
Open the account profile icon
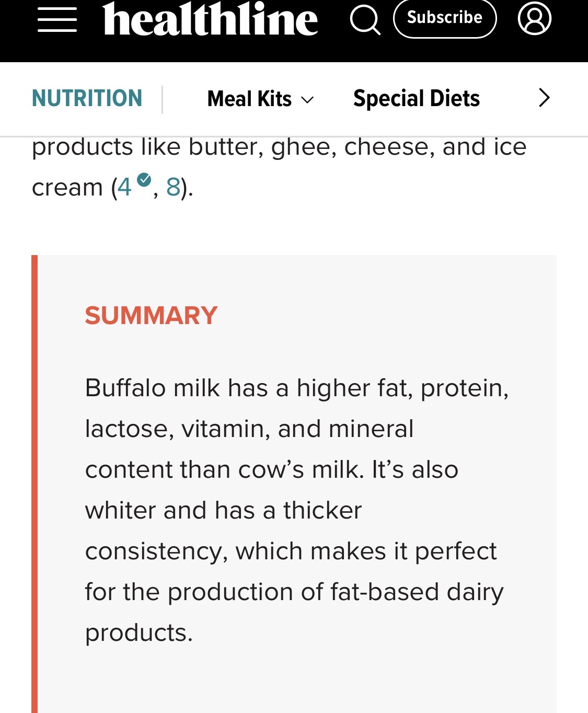click(x=534, y=18)
